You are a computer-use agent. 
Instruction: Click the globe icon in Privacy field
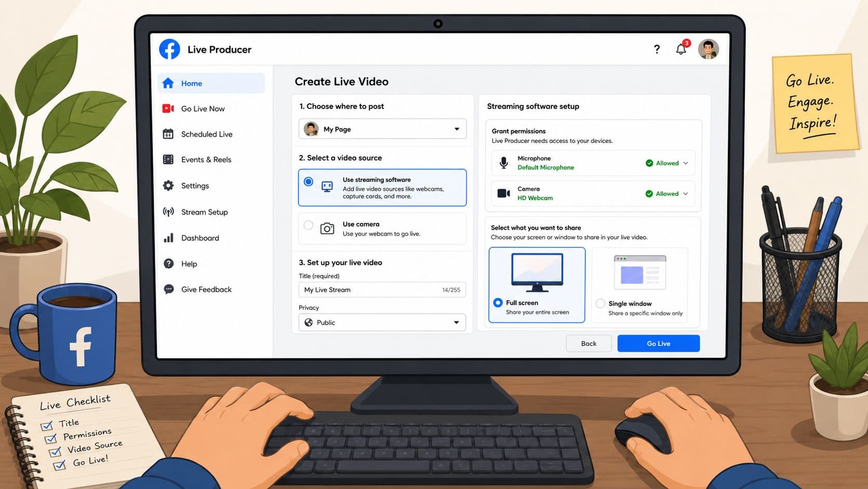pyautogui.click(x=308, y=322)
